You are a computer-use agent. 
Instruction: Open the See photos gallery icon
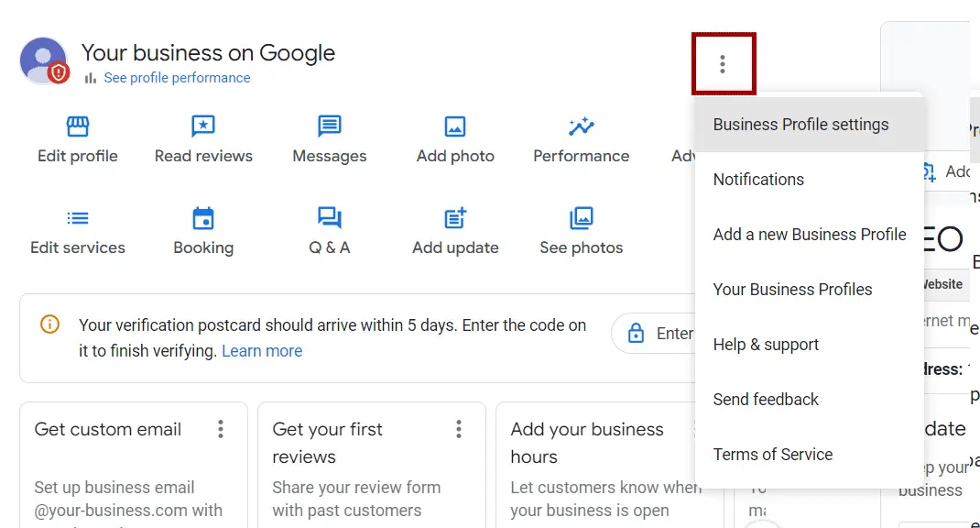(582, 218)
